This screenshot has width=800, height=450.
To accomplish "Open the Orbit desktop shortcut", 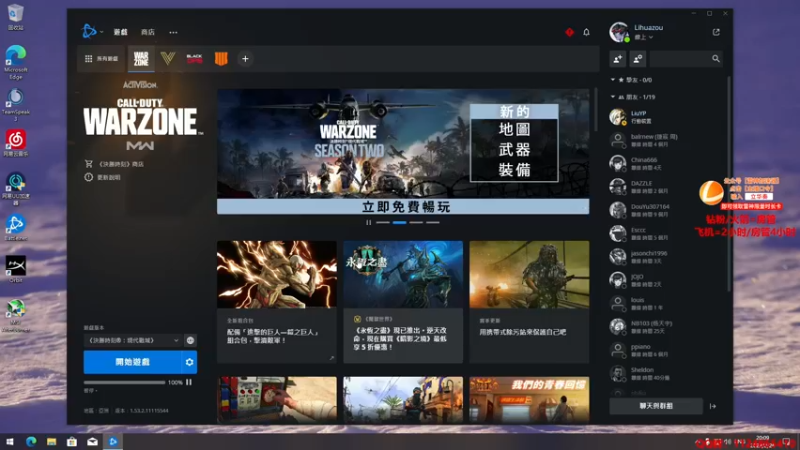I will point(16,269).
